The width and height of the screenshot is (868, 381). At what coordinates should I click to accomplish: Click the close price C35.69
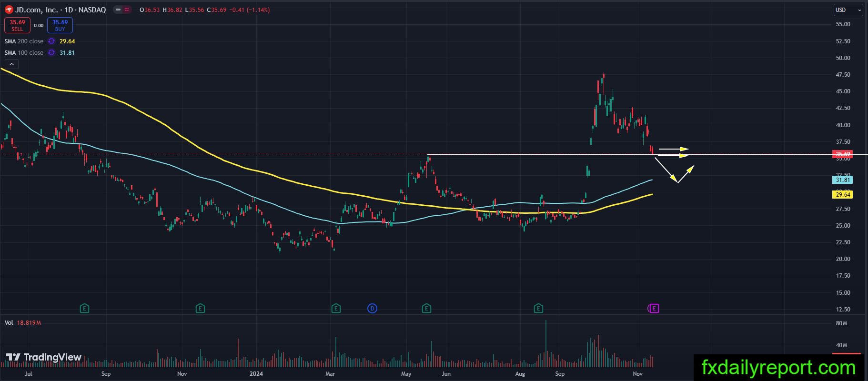(x=217, y=10)
